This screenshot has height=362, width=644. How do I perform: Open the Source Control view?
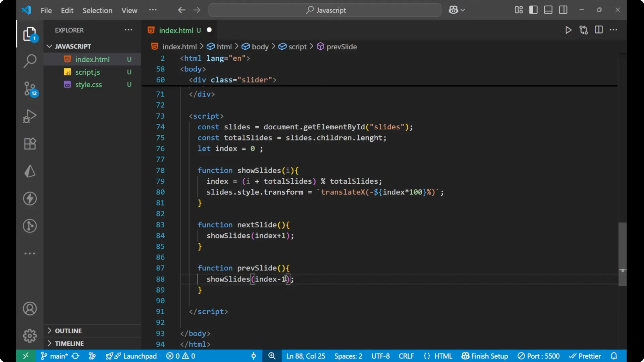coord(30,89)
